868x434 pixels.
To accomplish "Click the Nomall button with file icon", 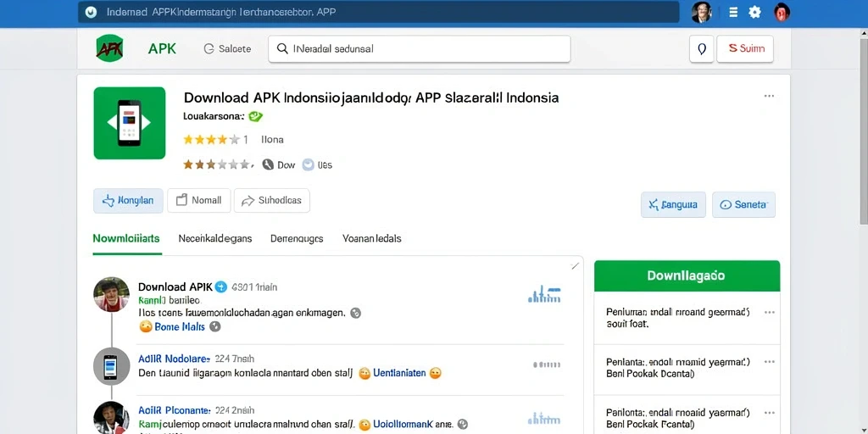I will [198, 200].
